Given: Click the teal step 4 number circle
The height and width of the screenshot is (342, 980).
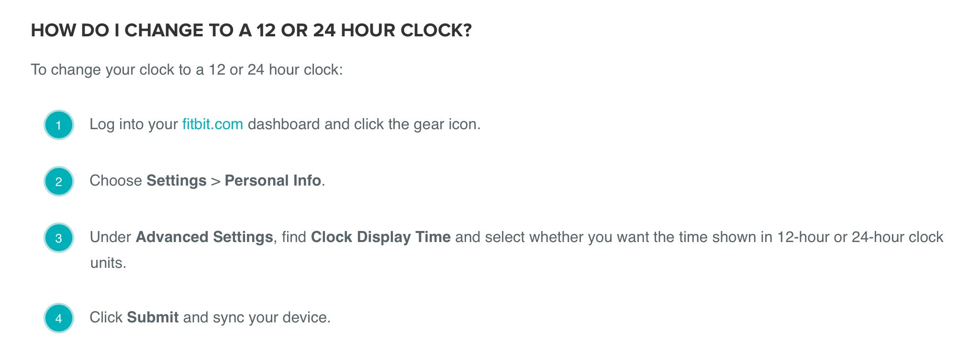Looking at the screenshot, I should (x=58, y=318).
